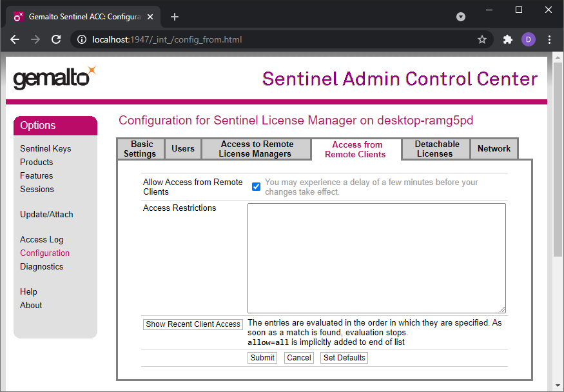
Task: Go to Diagnostics in the Options panel
Action: tap(41, 266)
